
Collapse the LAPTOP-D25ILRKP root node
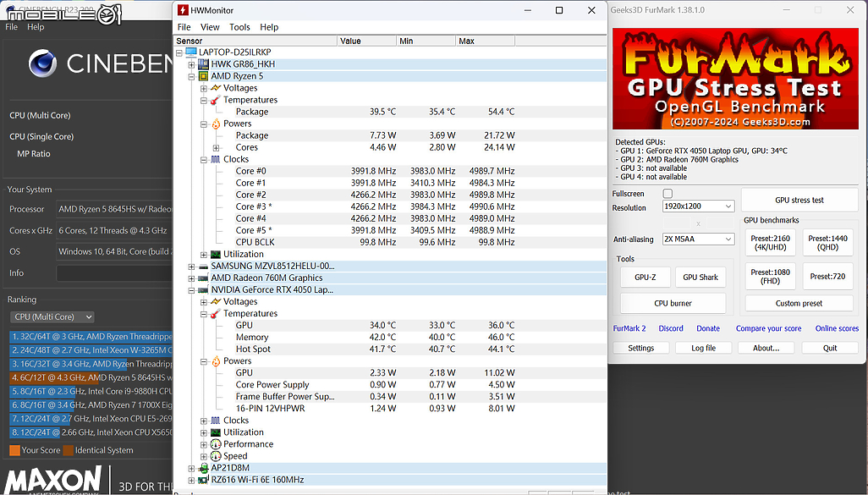(179, 52)
